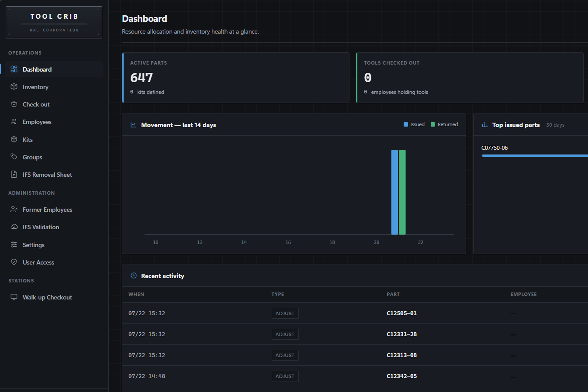Click the Inventory box icon

[14, 87]
